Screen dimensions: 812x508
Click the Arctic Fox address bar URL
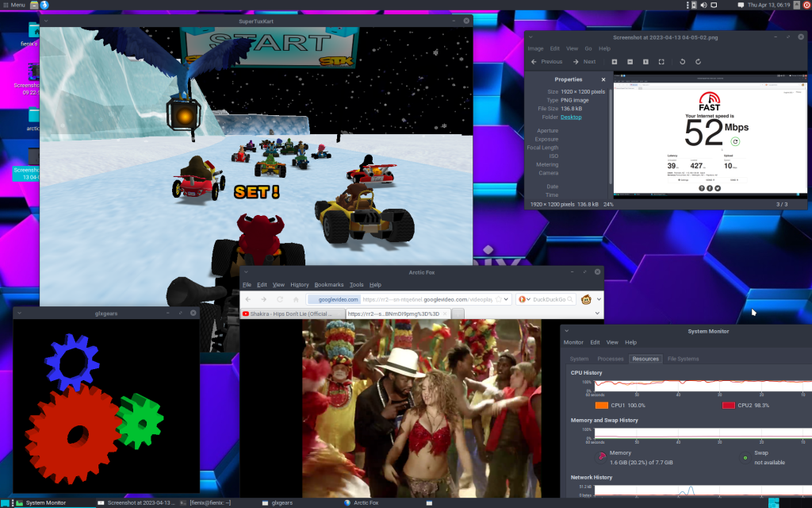[x=427, y=299]
